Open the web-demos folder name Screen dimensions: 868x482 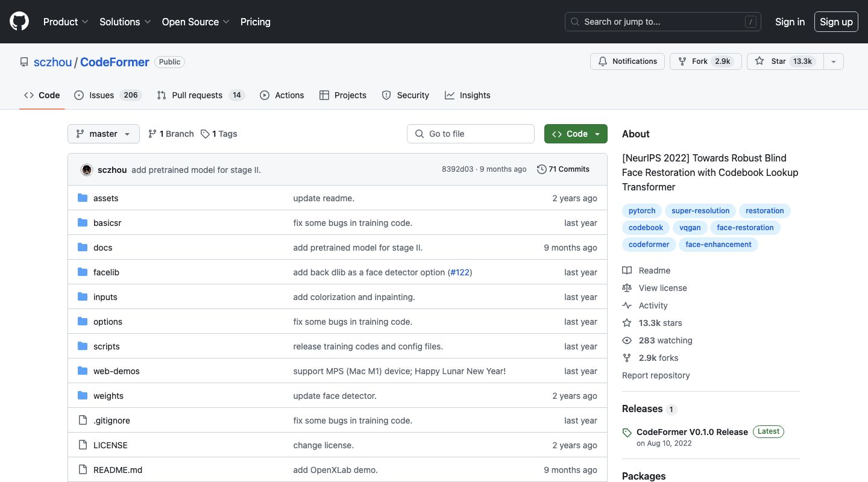pos(116,371)
